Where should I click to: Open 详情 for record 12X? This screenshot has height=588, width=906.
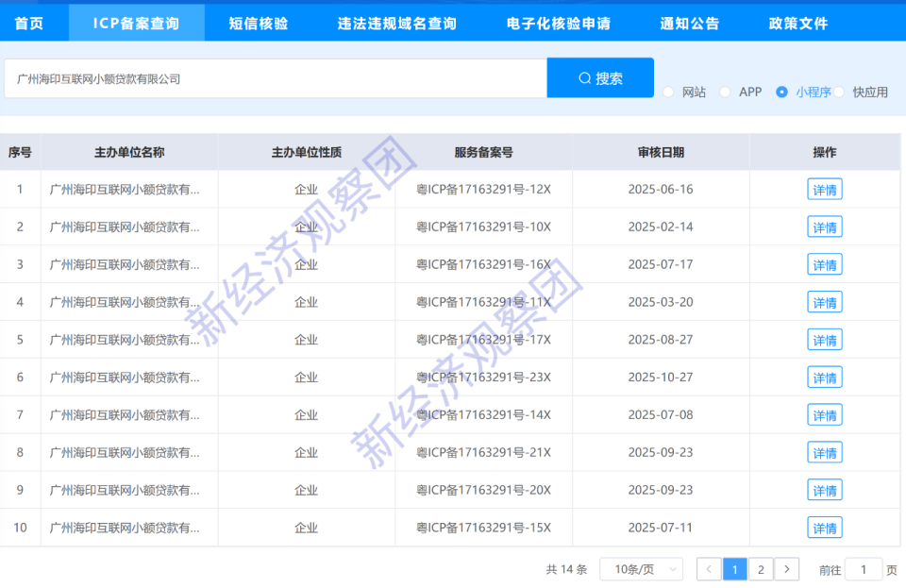(825, 190)
